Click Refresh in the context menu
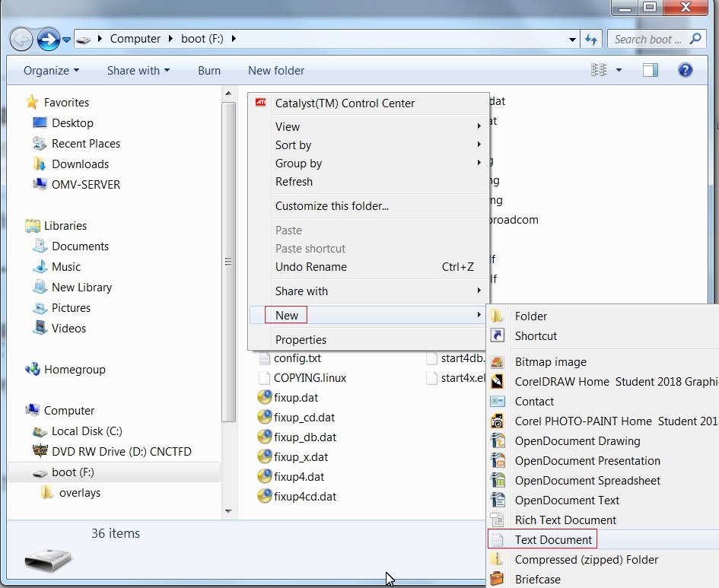 pyautogui.click(x=294, y=182)
